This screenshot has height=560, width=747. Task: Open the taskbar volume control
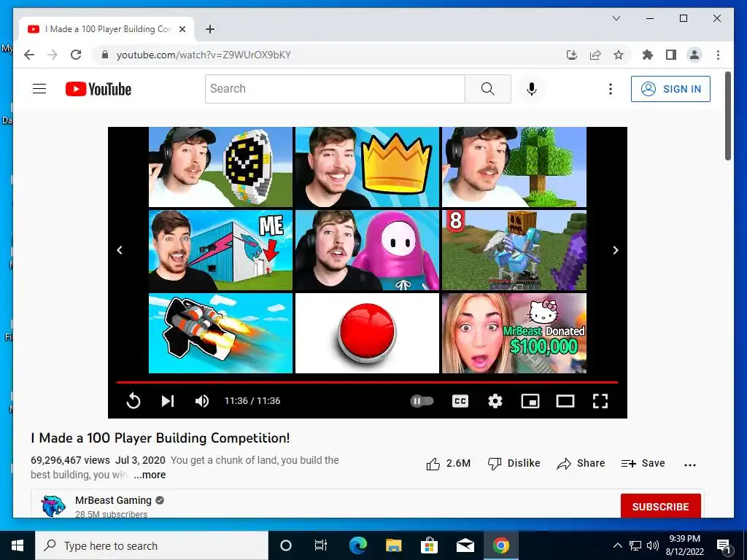coord(653,545)
